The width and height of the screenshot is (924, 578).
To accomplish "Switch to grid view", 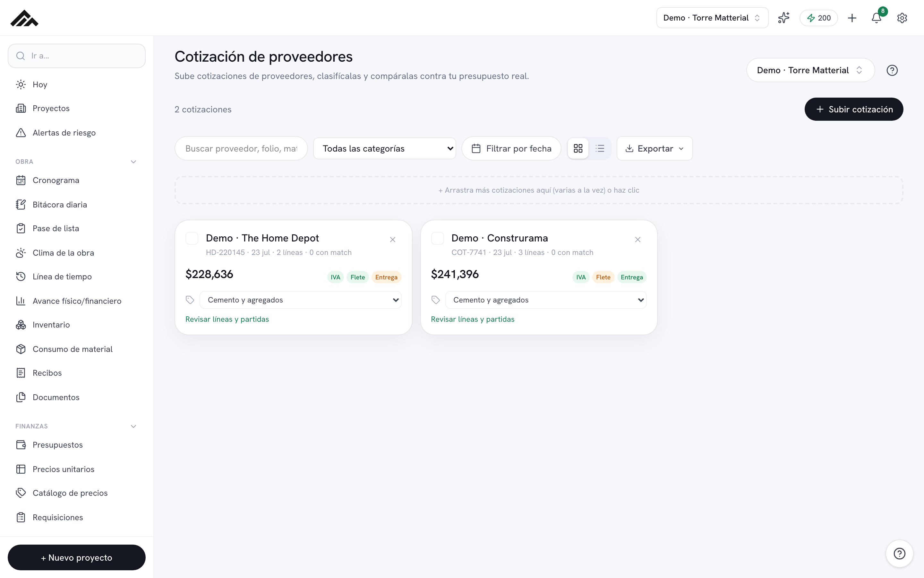I will coord(578,148).
